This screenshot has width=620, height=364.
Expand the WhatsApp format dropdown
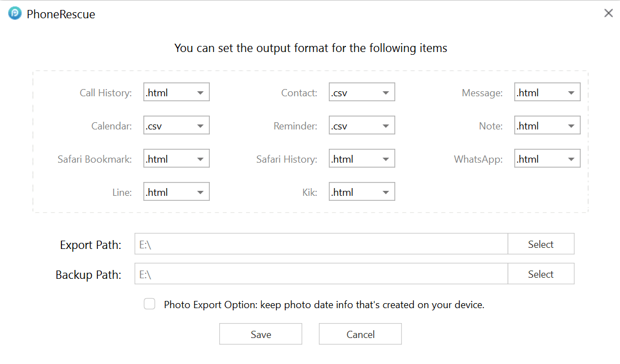click(x=547, y=159)
